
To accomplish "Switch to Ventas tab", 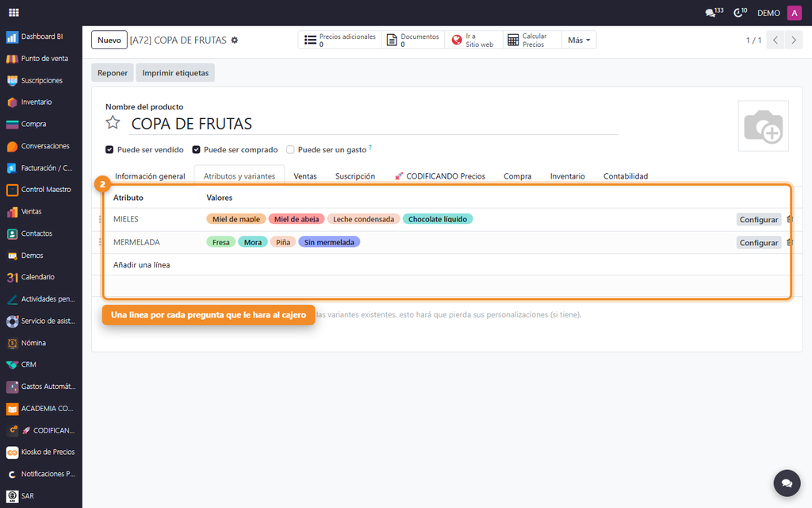I will pos(305,176).
